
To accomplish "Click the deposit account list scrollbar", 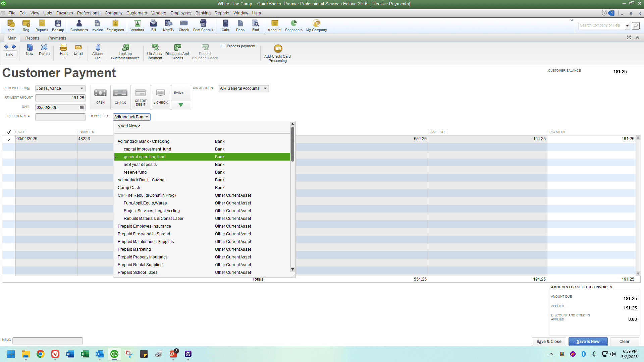I will [292, 144].
